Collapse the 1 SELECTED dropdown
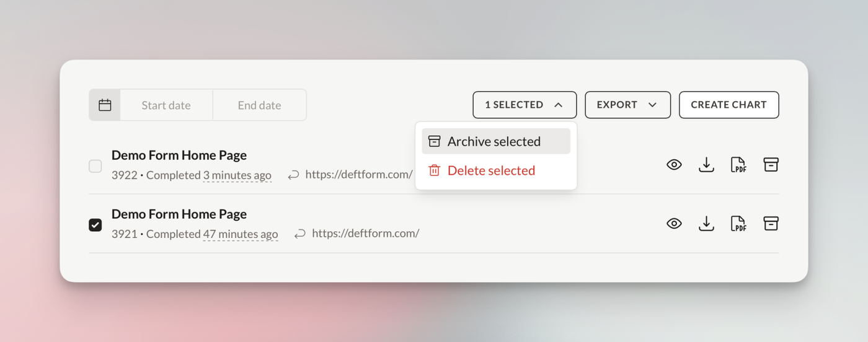This screenshot has height=342, width=868. [x=525, y=105]
